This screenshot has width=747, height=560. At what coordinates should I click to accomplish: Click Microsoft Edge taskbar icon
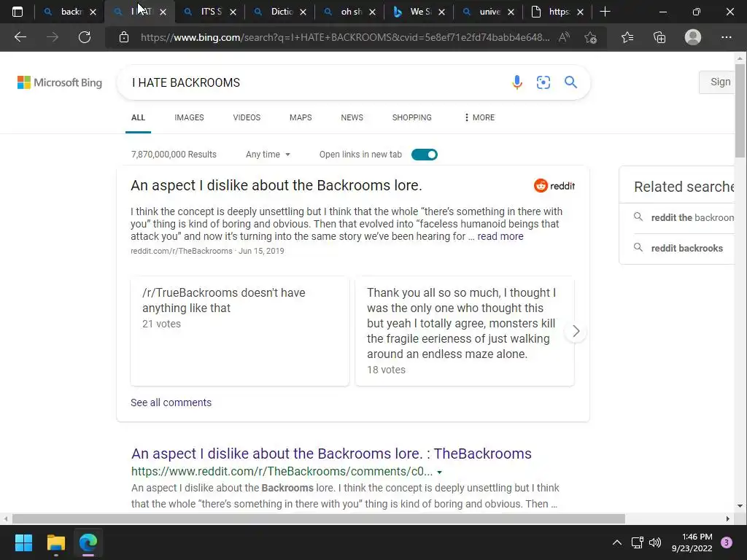click(88, 542)
